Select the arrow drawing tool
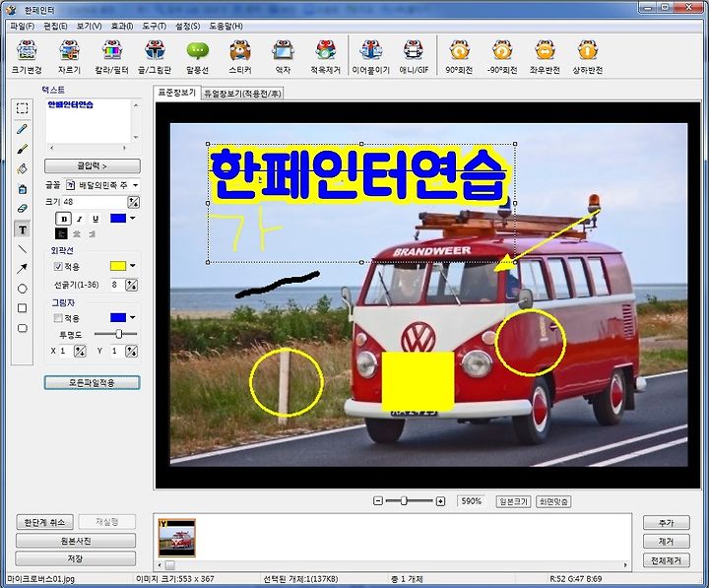 pyautogui.click(x=22, y=269)
